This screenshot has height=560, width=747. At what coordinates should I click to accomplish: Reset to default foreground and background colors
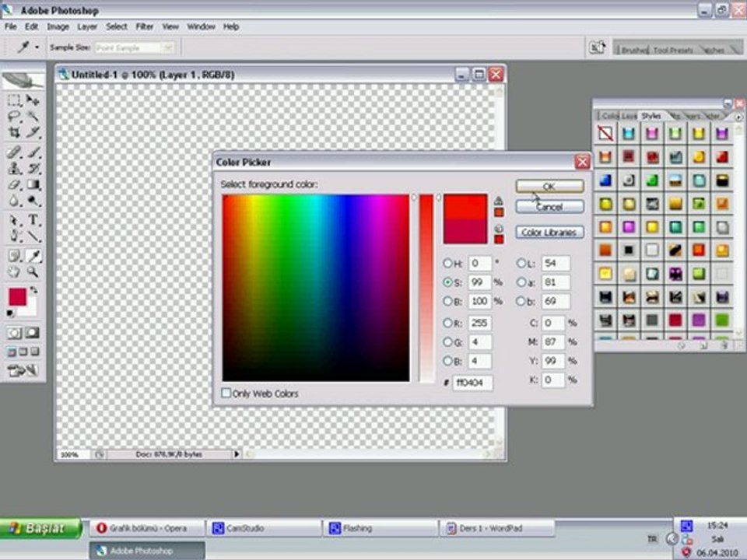pyautogui.click(x=10, y=313)
